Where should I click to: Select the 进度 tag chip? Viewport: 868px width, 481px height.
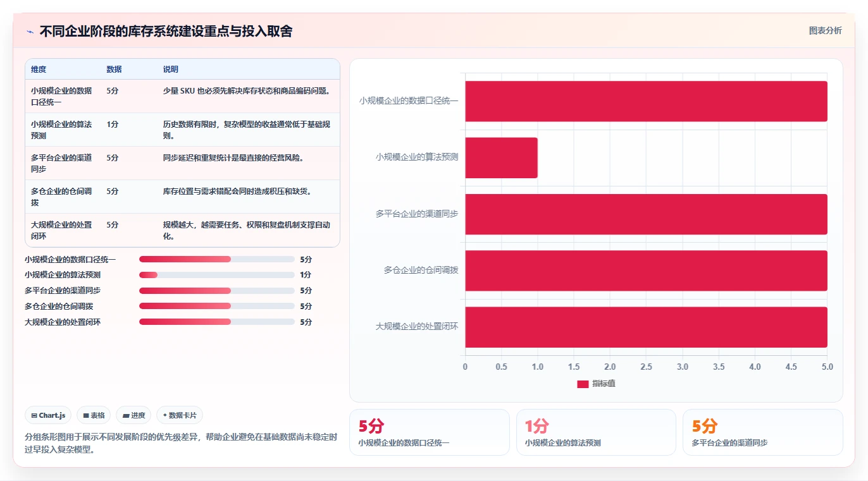pos(133,415)
